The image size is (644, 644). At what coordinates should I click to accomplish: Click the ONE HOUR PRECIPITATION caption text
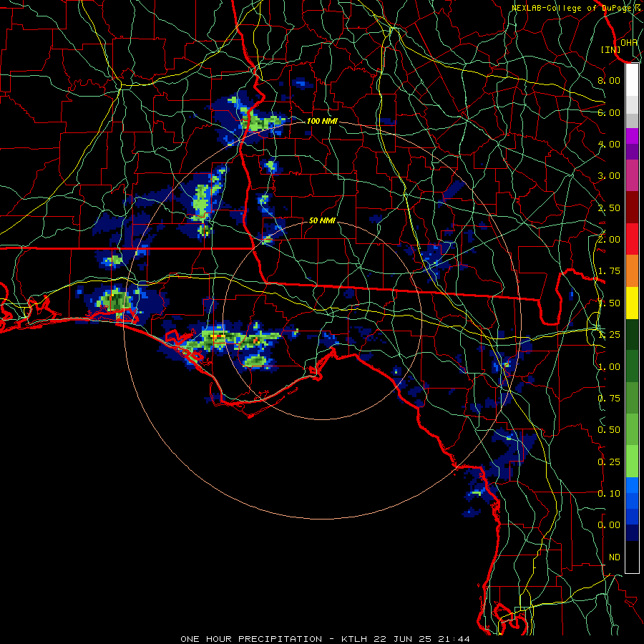[x=251, y=639]
